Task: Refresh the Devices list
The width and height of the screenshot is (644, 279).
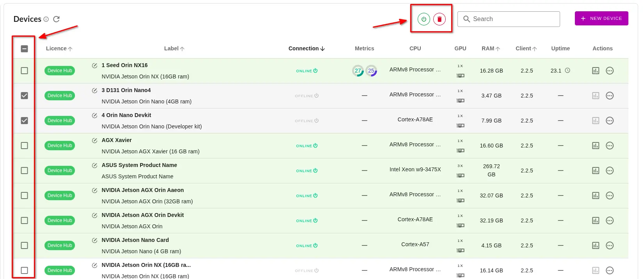Action: (x=56, y=19)
